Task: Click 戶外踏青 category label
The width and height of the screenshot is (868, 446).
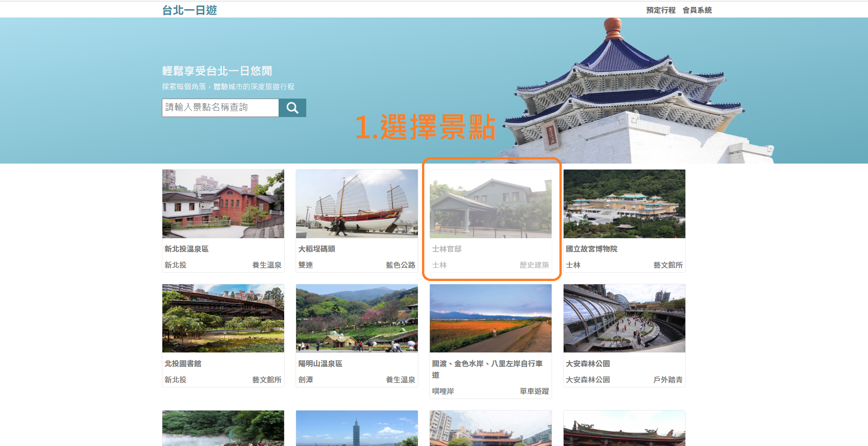Action: pos(668,380)
